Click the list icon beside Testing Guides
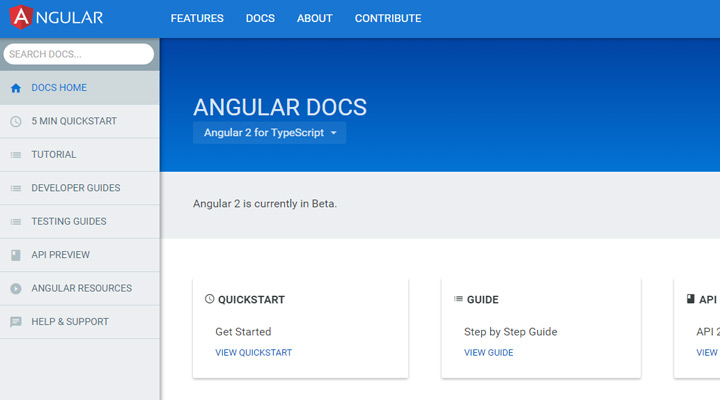 coord(16,222)
